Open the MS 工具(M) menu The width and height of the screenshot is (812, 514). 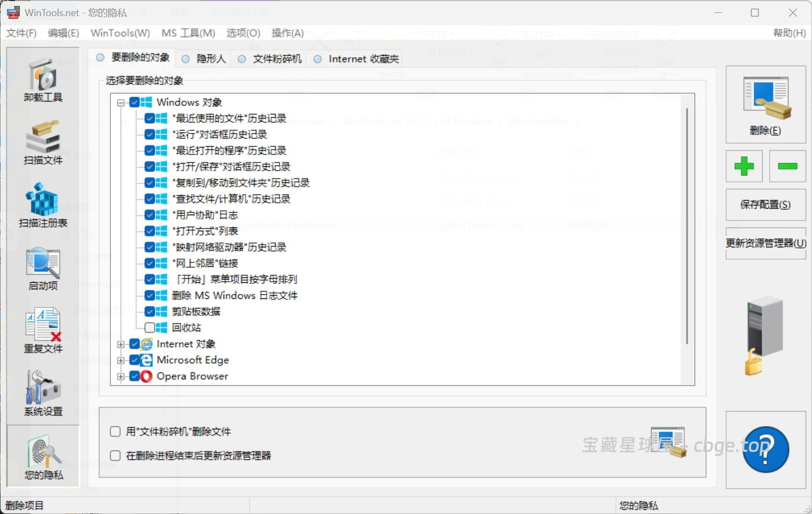188,33
